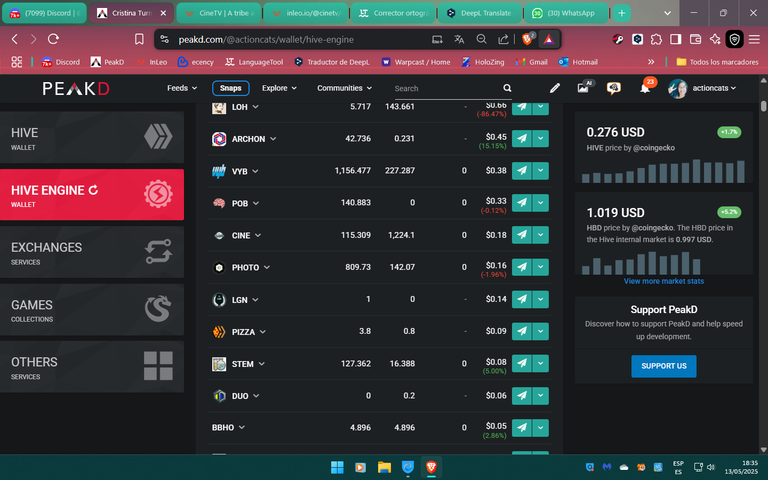Open POB row teal dropdown arrow
The image size is (768, 480).
click(x=541, y=203)
